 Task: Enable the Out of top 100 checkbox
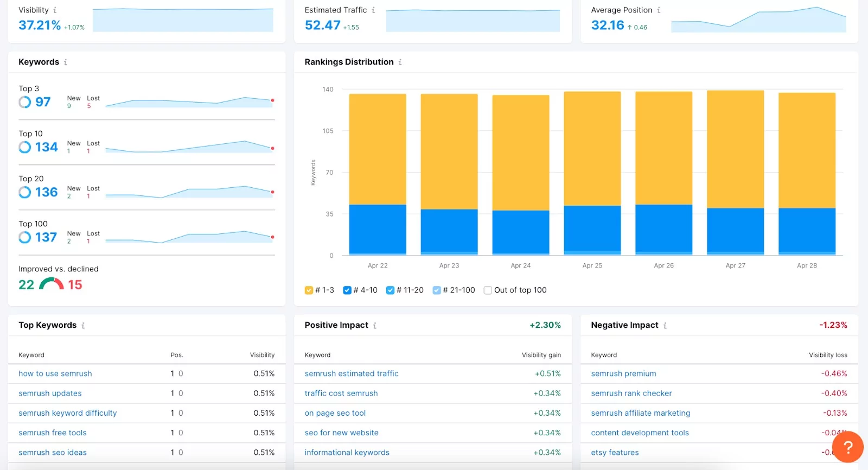pyautogui.click(x=488, y=290)
